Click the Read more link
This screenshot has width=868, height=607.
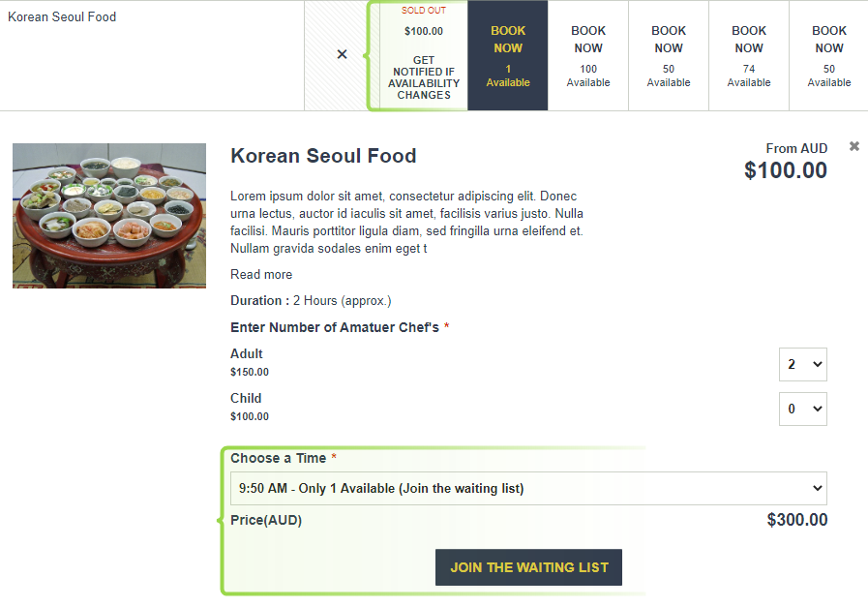261,275
